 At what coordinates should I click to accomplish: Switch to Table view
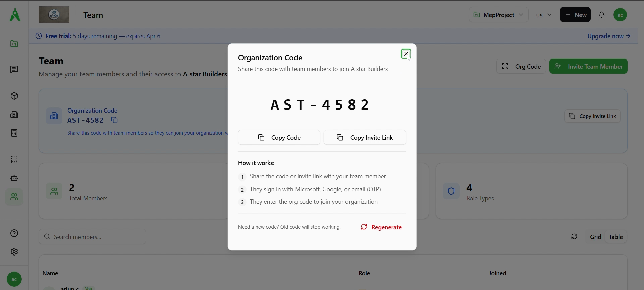tap(615, 237)
